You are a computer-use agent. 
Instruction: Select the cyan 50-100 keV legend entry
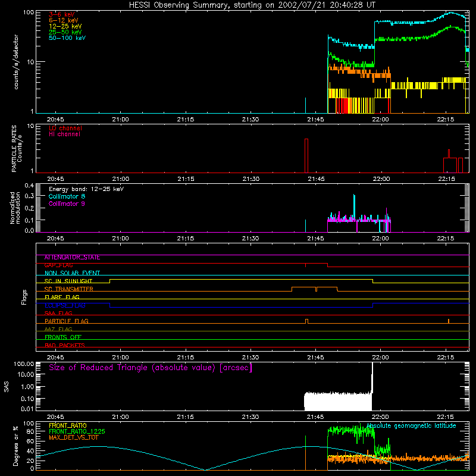(x=67, y=38)
